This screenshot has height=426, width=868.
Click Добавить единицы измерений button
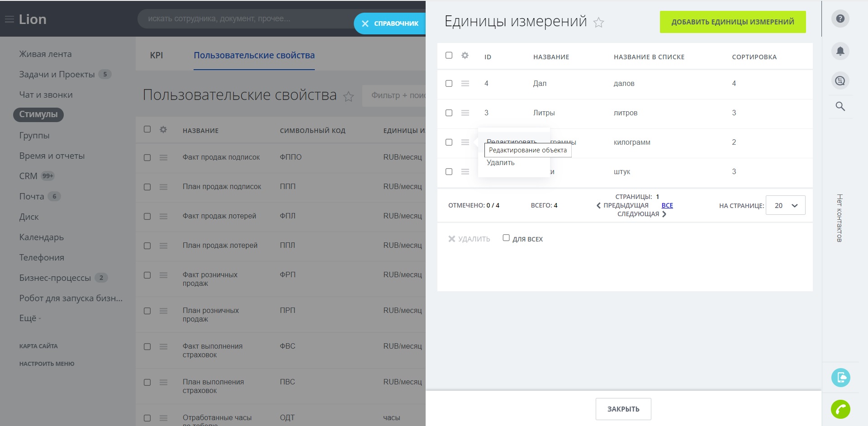732,22
